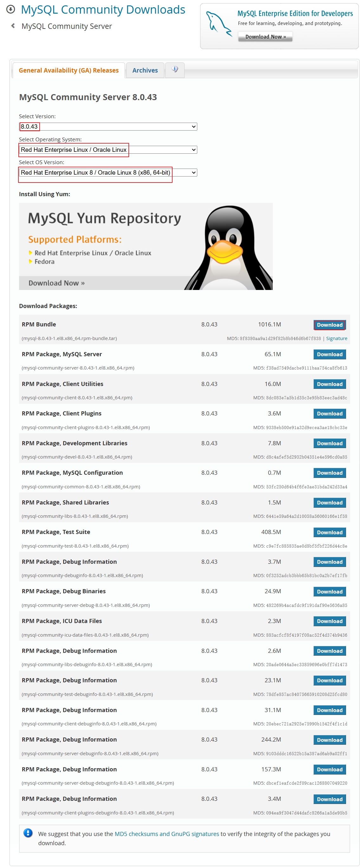
Task: Click mysql-community-server-8.0.43-1.el8.x86_64.rpm filename
Action: [x=78, y=368]
